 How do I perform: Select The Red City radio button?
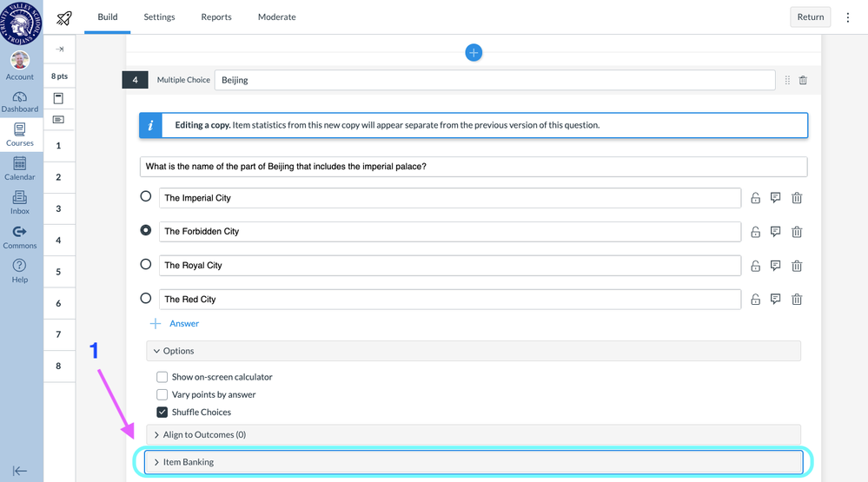click(146, 299)
